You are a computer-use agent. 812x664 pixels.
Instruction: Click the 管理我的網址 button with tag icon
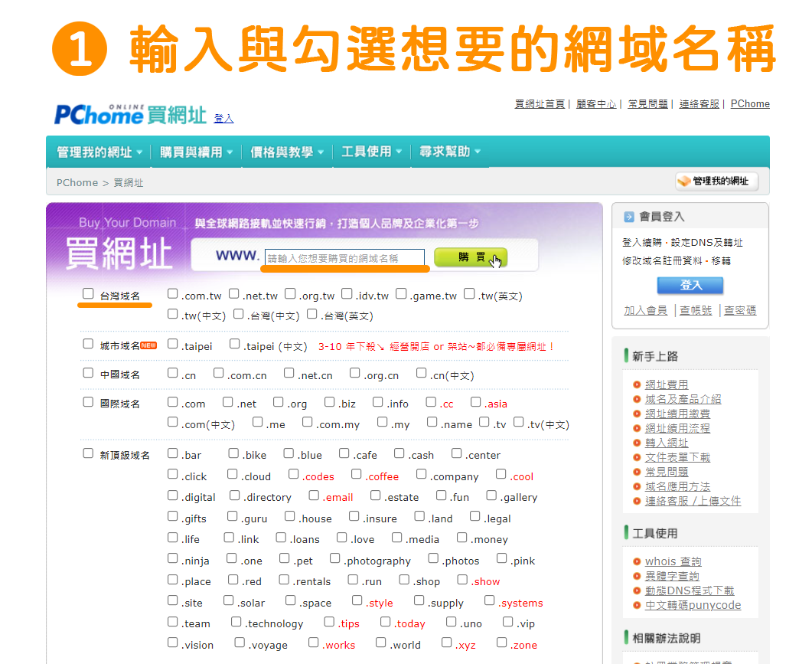click(716, 181)
